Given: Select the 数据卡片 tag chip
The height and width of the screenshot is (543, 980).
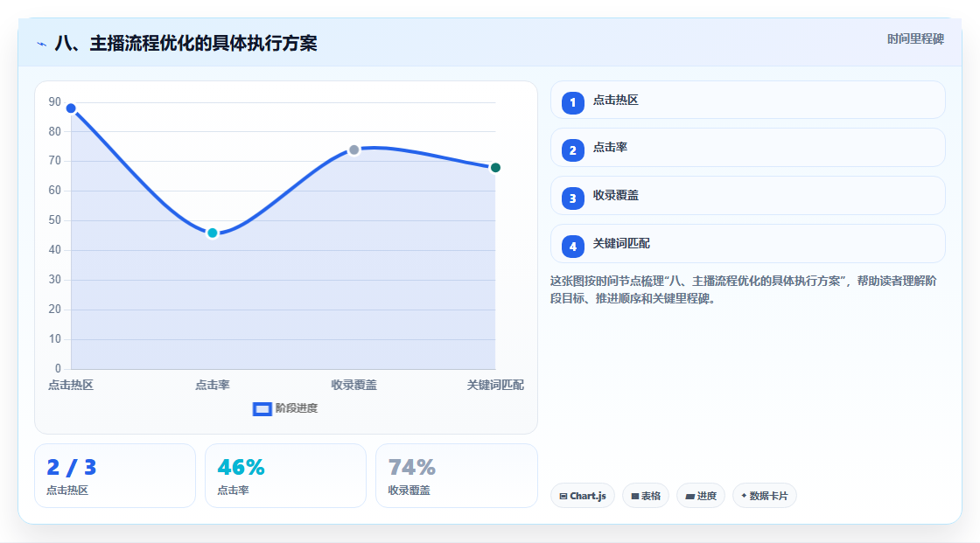Looking at the screenshot, I should 765,496.
